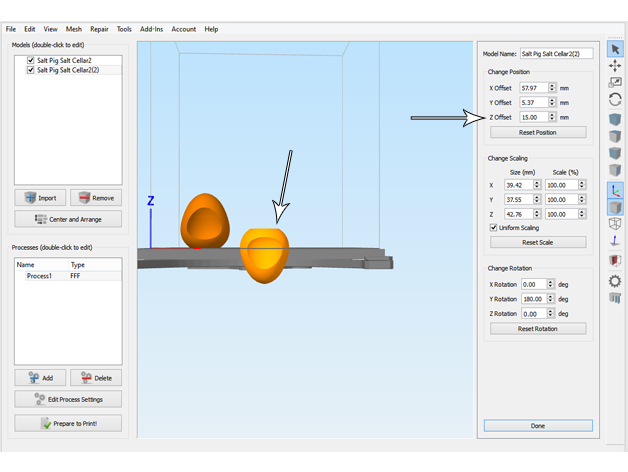Uncheck the first Salt Pig Salt Cellar2 model
This screenshot has height=472, width=628.
point(31,61)
